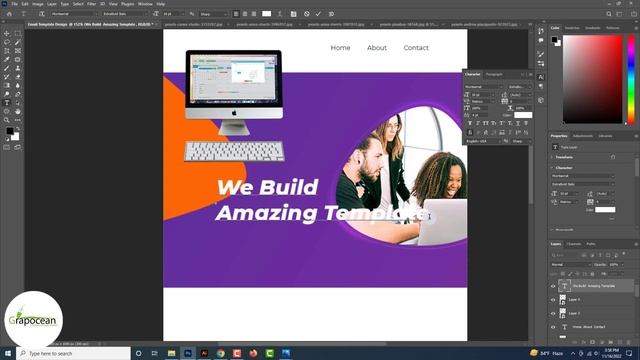Toggle text orientation in options bar
640x360 pixels.
click(x=42, y=14)
